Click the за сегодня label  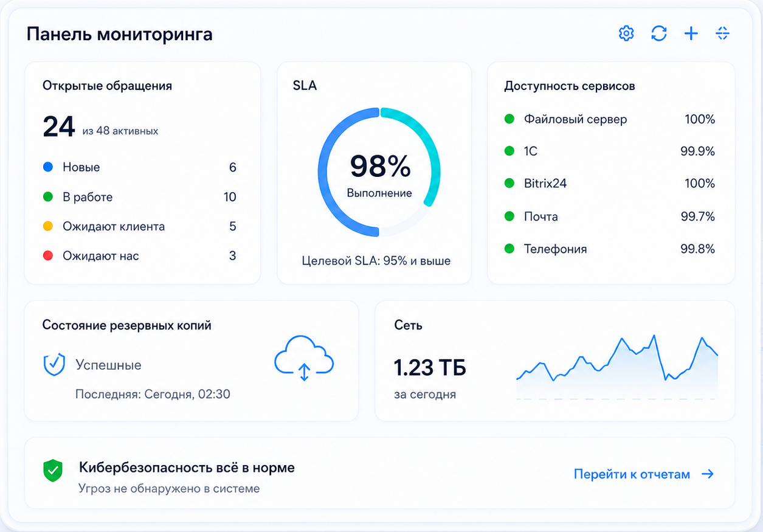(425, 394)
